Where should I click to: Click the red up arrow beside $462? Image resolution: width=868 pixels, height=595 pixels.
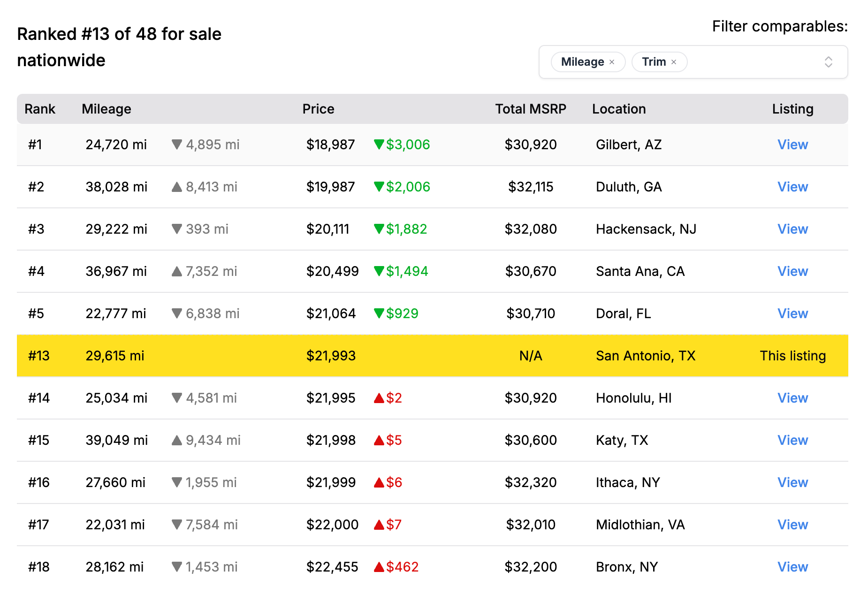tap(379, 567)
